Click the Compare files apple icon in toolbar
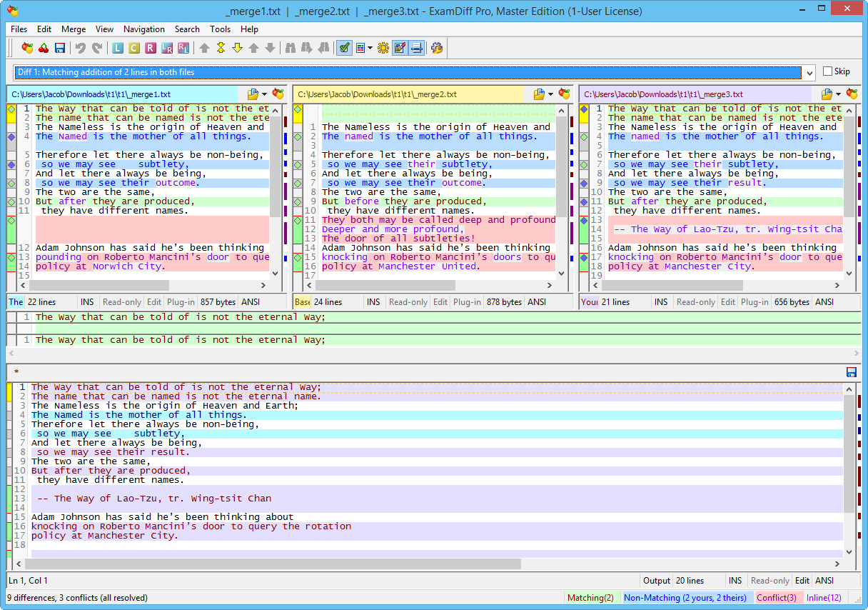This screenshot has width=868, height=610. (27, 48)
